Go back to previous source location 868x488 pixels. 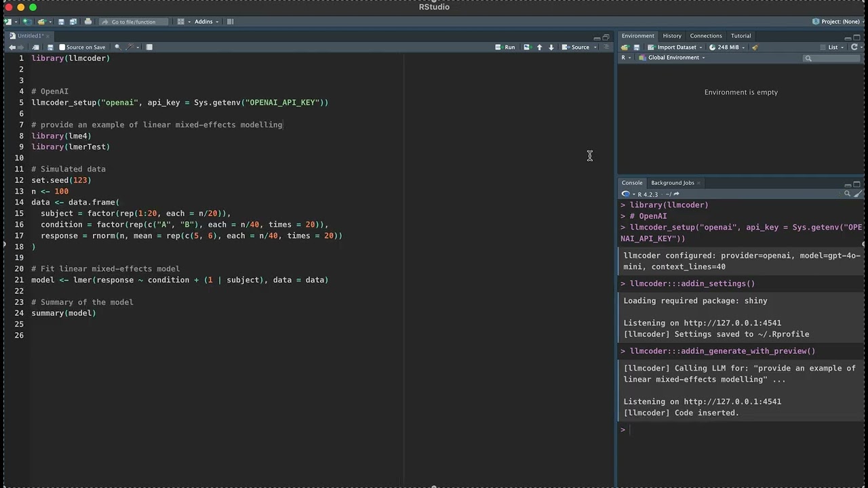(x=12, y=47)
